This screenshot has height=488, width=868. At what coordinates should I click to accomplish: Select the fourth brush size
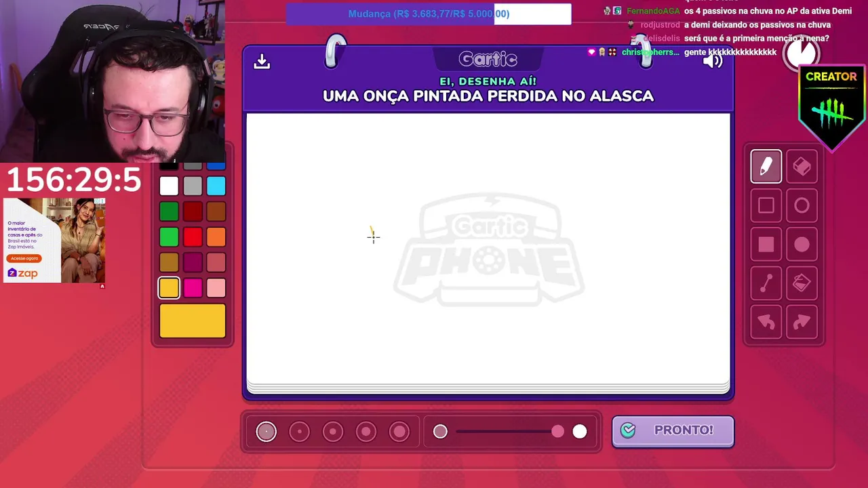(x=366, y=431)
